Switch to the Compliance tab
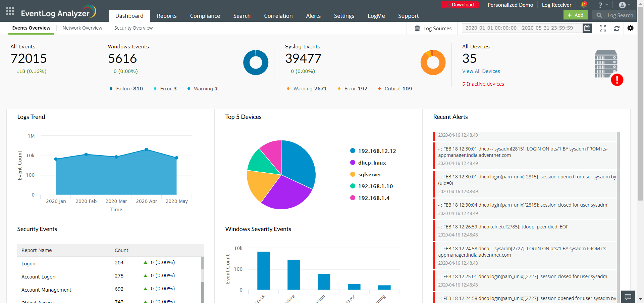Screen dimensions: 644x303 coord(205,16)
